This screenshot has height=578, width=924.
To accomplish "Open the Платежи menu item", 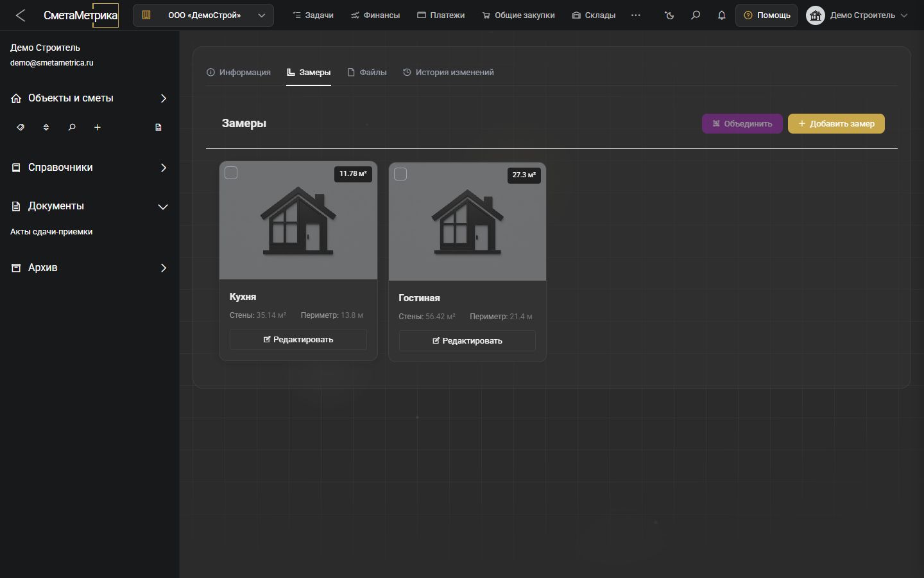I will [x=441, y=15].
